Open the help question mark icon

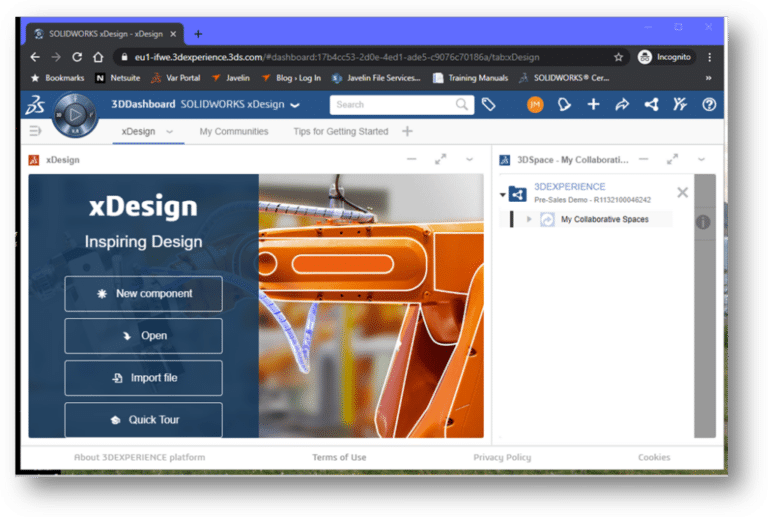pos(709,104)
